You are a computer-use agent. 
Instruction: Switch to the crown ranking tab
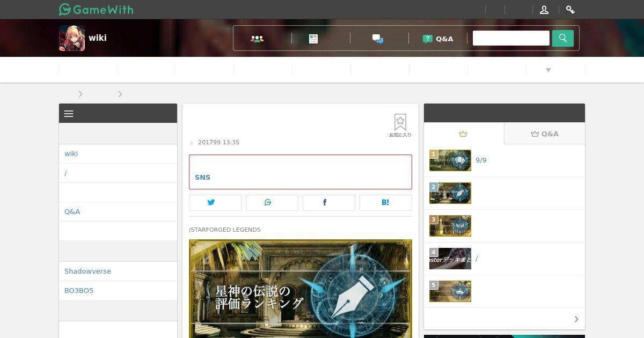click(x=464, y=134)
